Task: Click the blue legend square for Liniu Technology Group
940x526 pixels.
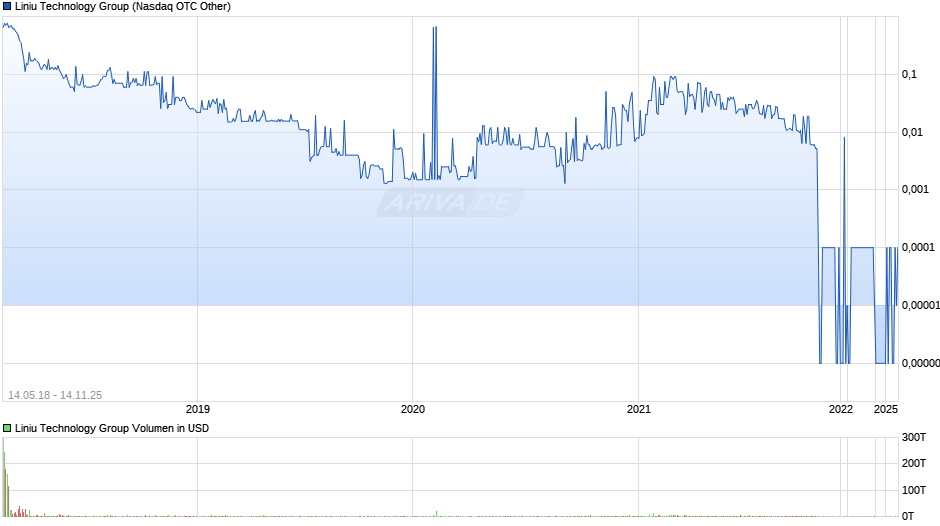Action: 7,7
